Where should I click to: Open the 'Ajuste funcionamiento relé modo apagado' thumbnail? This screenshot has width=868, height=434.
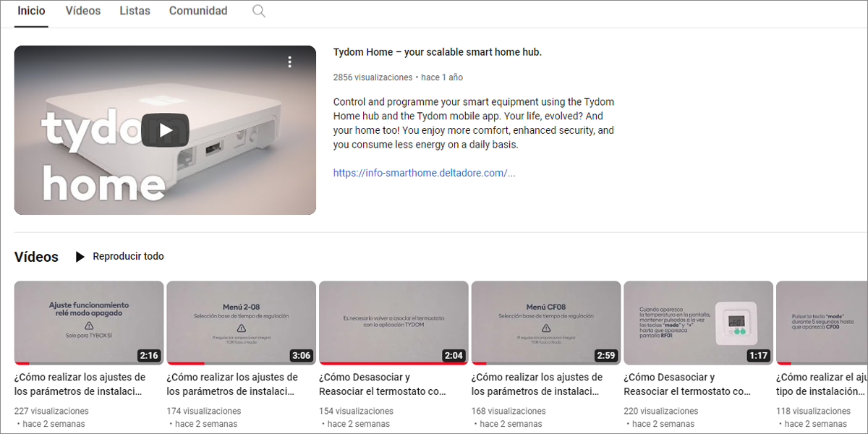(x=88, y=321)
